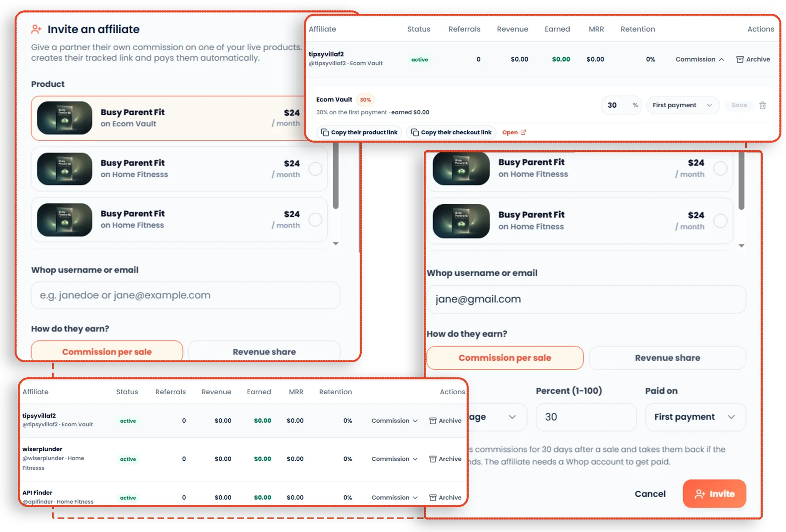Click the Retention header in the expanded affiliate table

(638, 29)
